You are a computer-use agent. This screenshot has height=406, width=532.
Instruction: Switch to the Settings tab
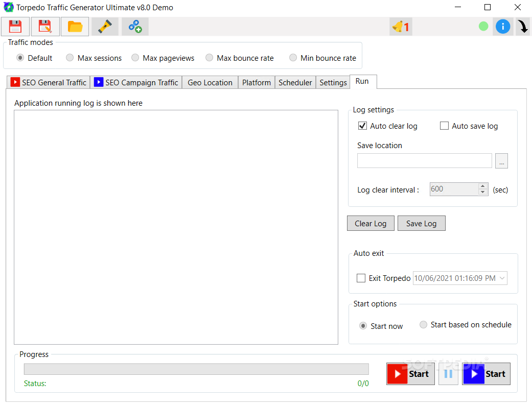[x=333, y=82]
